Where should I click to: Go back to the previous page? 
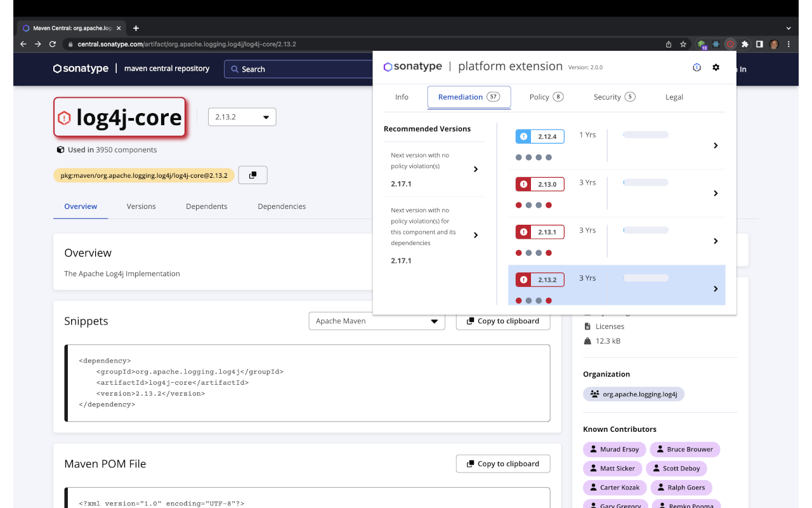pyautogui.click(x=23, y=44)
